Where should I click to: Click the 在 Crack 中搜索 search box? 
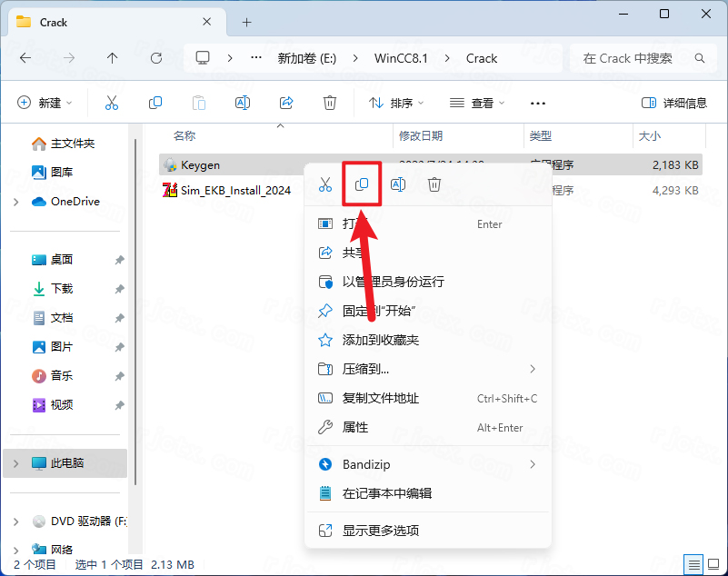636,58
